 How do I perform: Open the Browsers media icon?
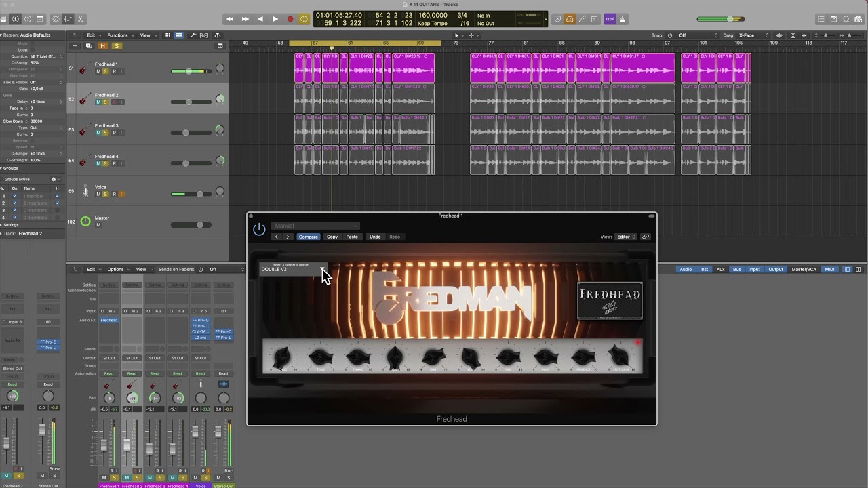859,19
